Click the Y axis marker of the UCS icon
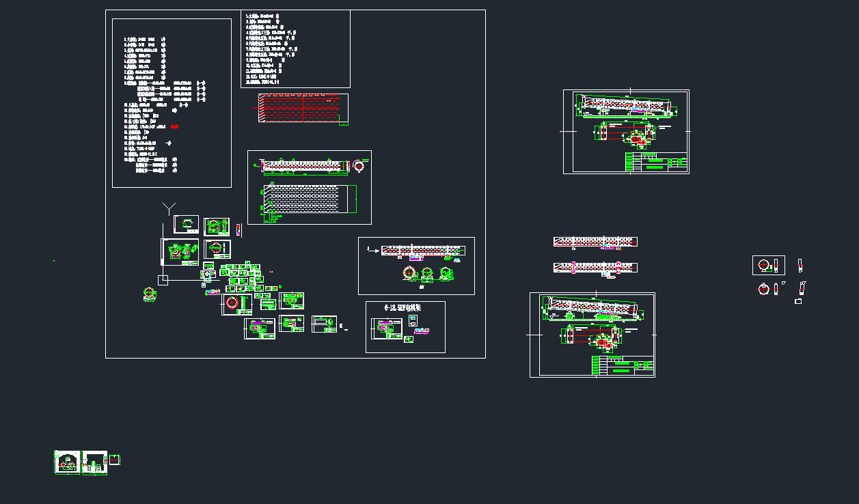 pos(169,208)
